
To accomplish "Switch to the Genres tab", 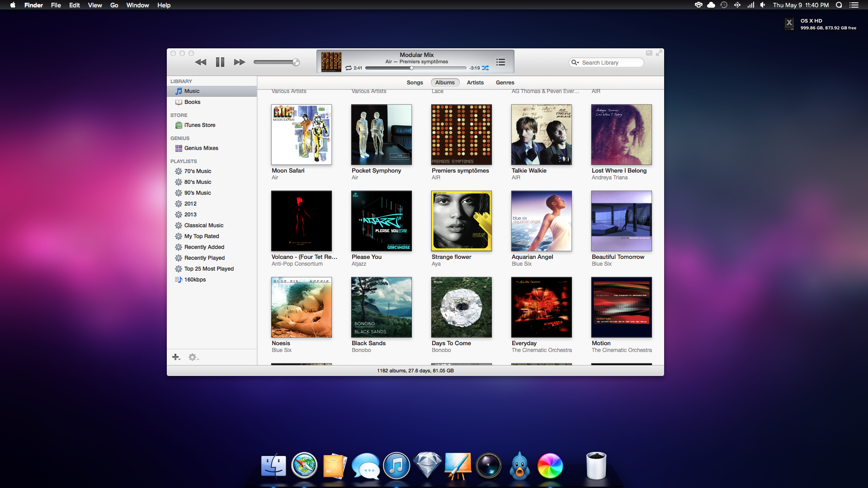I will 505,83.
